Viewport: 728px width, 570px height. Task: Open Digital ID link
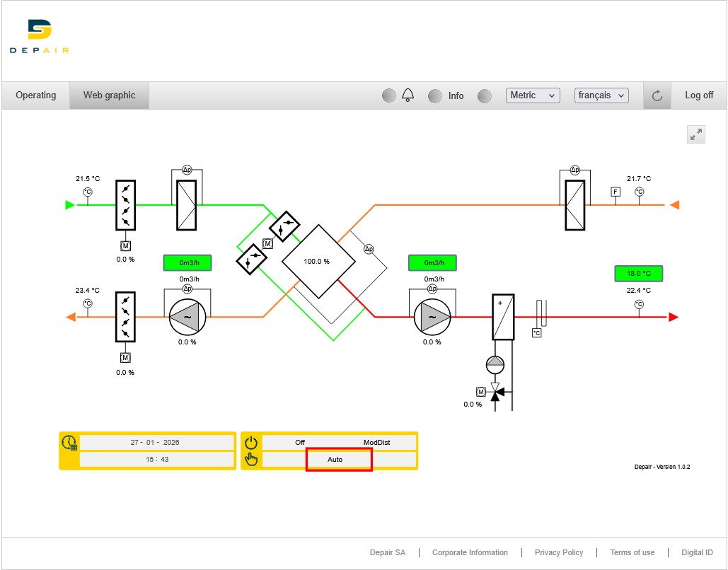[x=697, y=552]
